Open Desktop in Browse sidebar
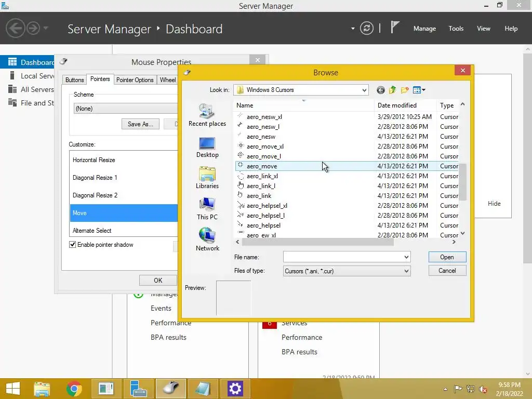 point(207,147)
